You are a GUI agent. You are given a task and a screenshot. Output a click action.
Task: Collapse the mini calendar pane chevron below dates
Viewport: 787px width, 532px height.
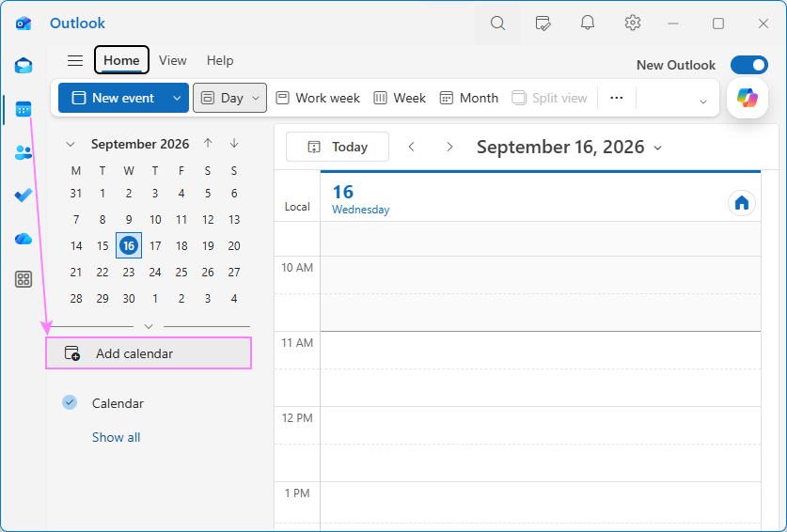tap(148, 326)
